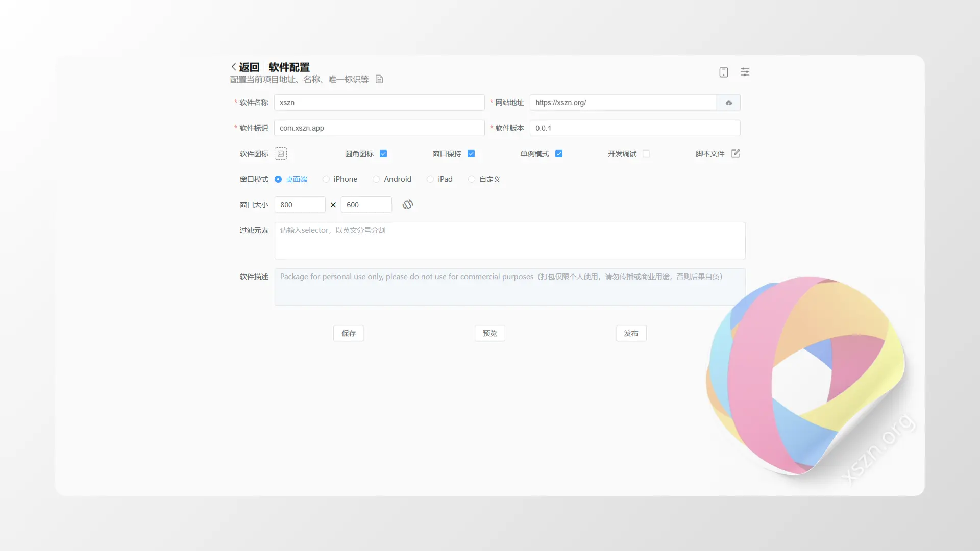Viewport: 980px width, 551px height.
Task: Disable the 单例模式 checkbox
Action: pos(559,154)
